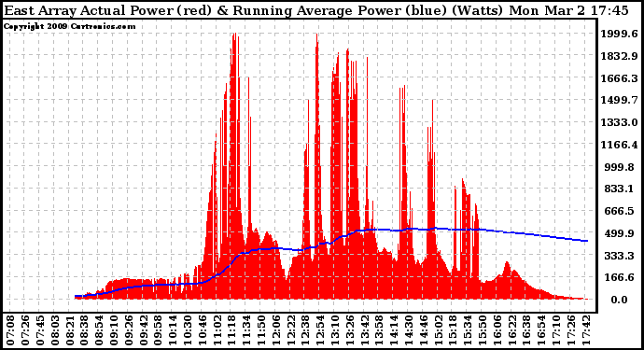The height and width of the screenshot is (350, 644).
Task: Click the 10:46 time label
Action: pos(203,330)
